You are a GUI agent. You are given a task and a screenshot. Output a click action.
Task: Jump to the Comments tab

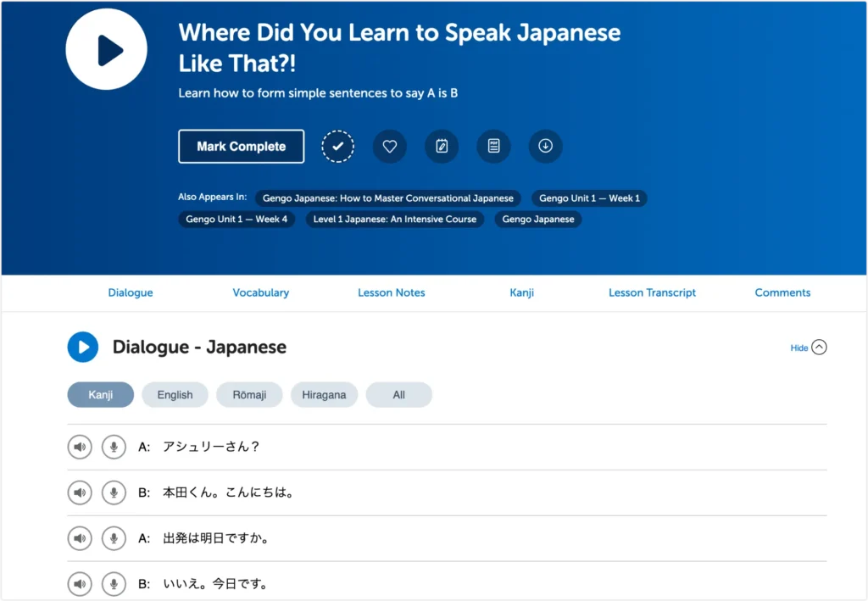pyautogui.click(x=782, y=292)
